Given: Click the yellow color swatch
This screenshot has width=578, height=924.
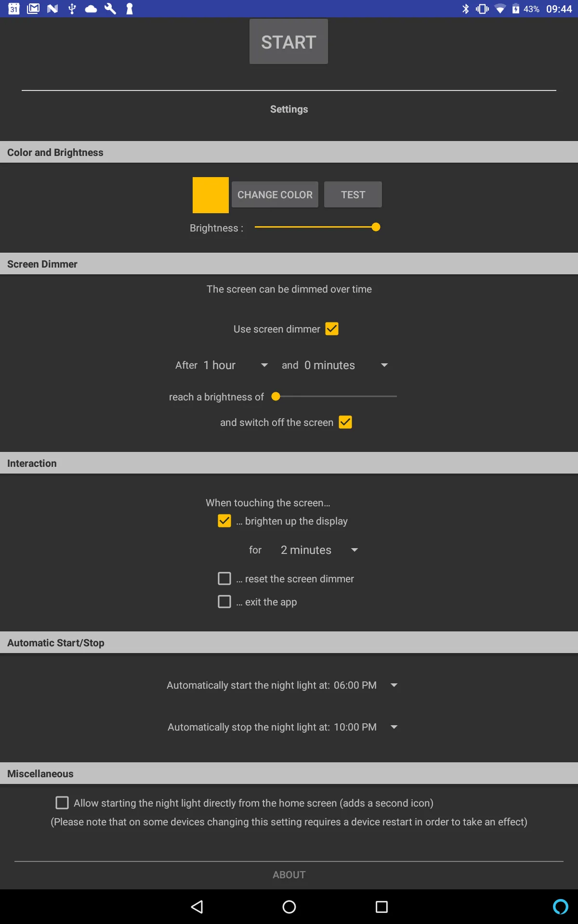Looking at the screenshot, I should pyautogui.click(x=210, y=195).
